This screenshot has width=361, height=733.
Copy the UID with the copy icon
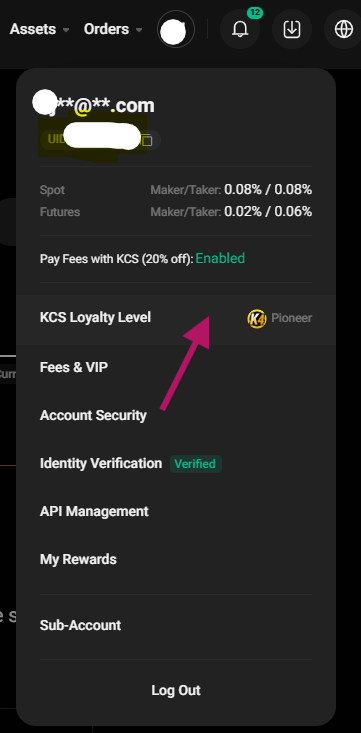point(147,140)
